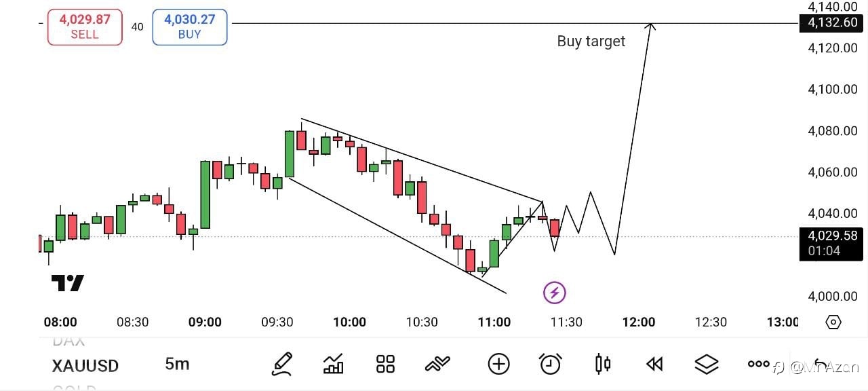
Task: Create an alert with the alarm clock icon
Action: point(550,365)
